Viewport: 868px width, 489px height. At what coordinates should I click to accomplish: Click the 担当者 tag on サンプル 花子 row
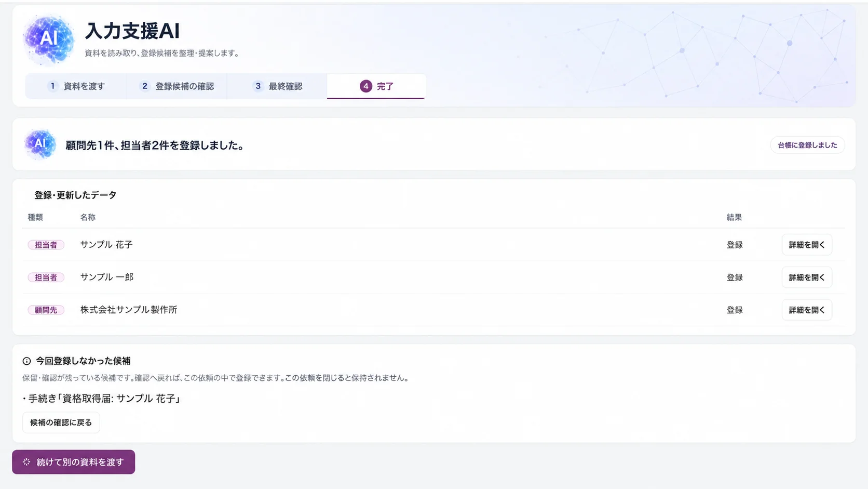pyautogui.click(x=46, y=245)
